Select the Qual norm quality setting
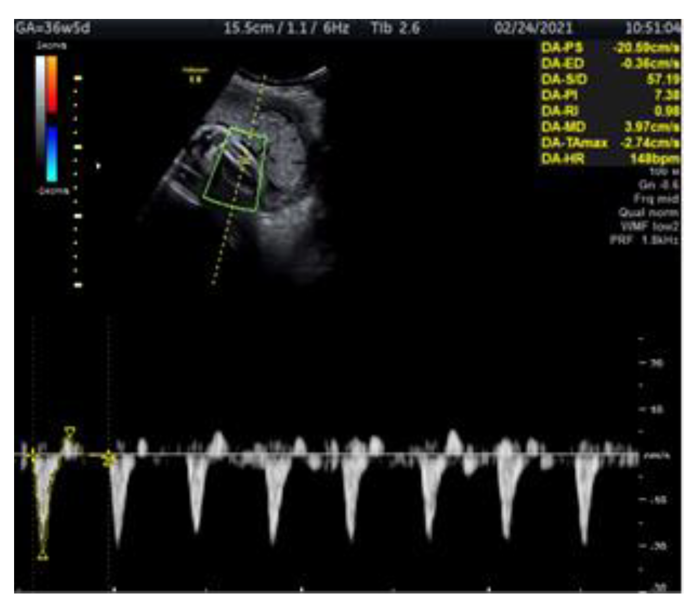Viewport: 700px width, 613px height. [x=649, y=212]
